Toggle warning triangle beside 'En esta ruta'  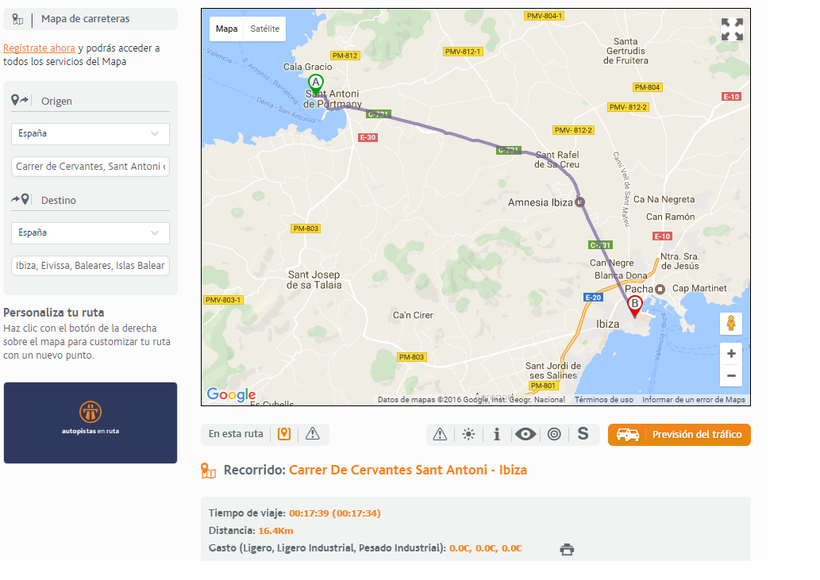(313, 434)
